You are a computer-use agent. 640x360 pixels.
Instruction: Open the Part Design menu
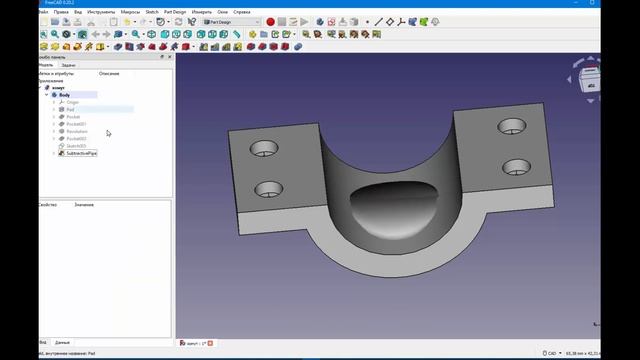(x=175, y=12)
